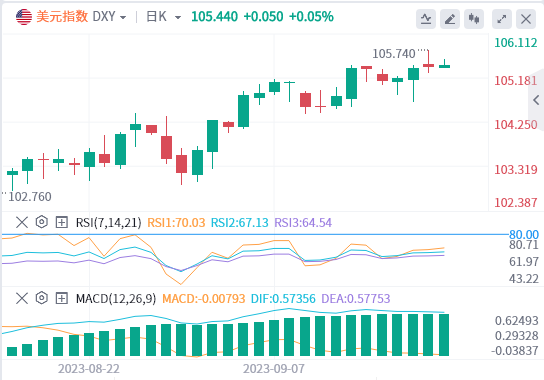Remove the MACD indicator panel
The width and height of the screenshot is (544, 380).
pos(22,298)
